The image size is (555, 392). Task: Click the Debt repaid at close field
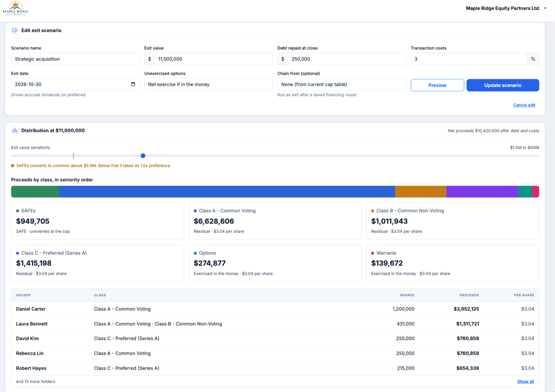[x=347, y=59]
